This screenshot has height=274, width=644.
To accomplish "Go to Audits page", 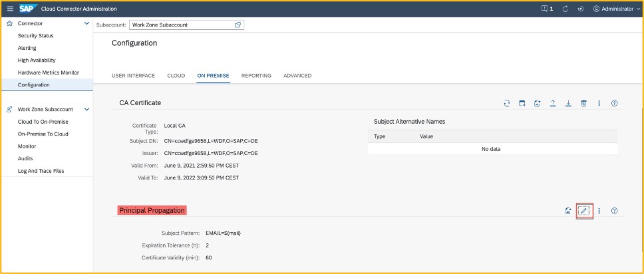I will 25,158.
